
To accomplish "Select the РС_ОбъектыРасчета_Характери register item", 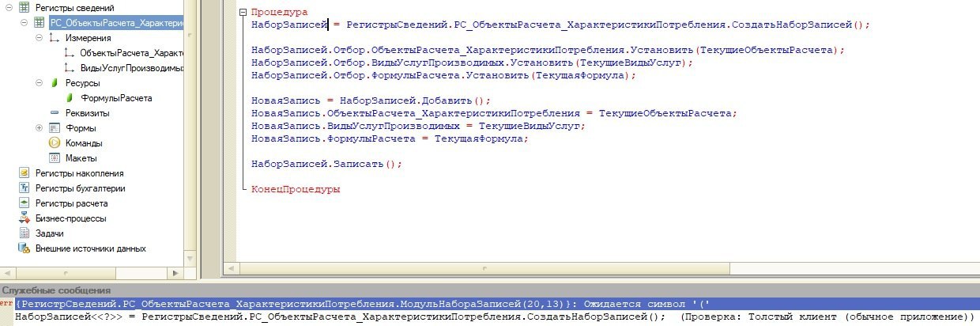I will [115, 23].
